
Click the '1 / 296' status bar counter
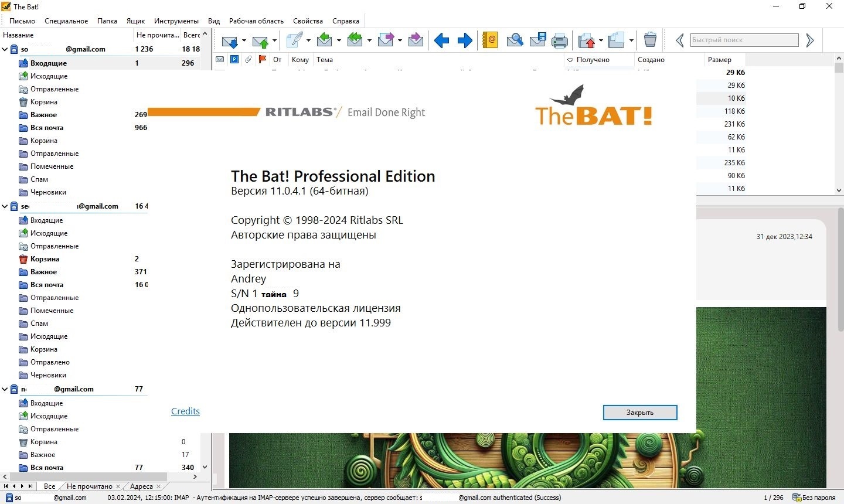(x=773, y=498)
